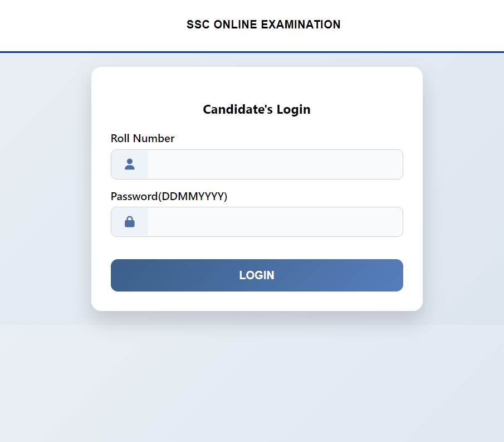Click the padlock icon in Password field

(x=130, y=222)
